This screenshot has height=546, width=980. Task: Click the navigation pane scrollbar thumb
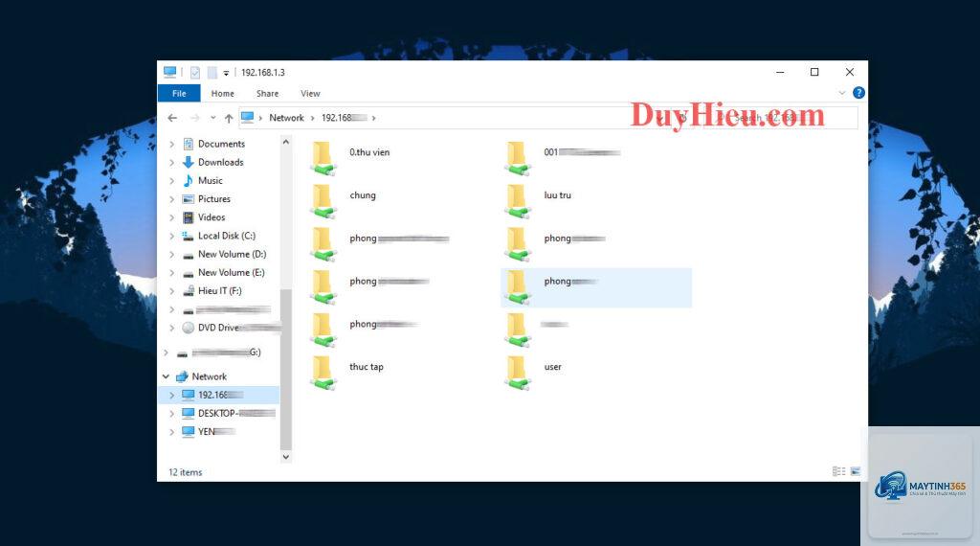point(285,369)
